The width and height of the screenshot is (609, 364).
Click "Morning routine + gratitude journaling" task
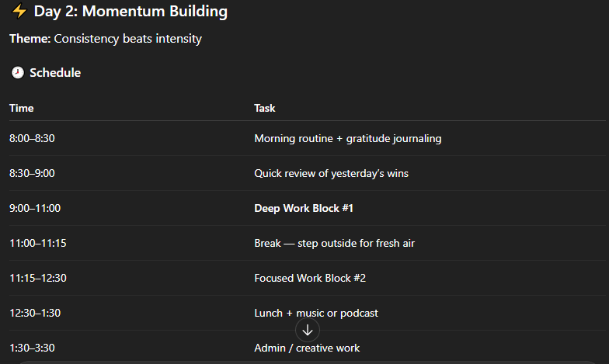click(347, 138)
